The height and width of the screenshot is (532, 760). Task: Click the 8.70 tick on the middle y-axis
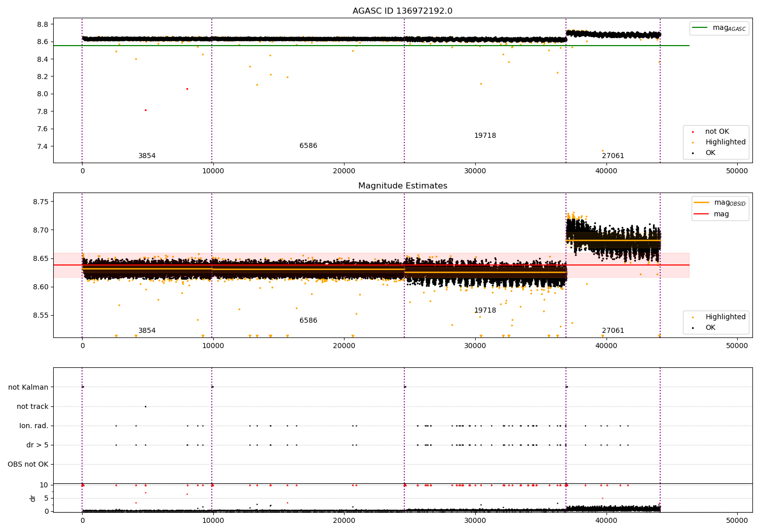click(x=41, y=230)
